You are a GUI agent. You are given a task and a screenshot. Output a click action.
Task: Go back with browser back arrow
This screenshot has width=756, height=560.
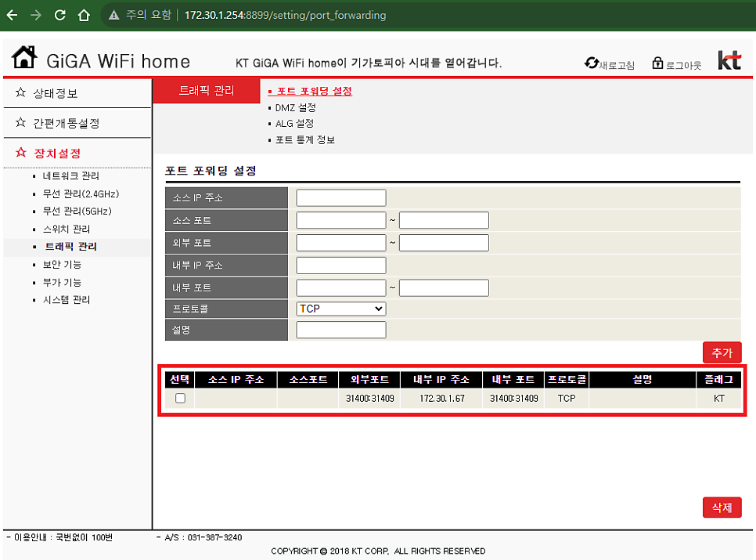click(x=12, y=15)
